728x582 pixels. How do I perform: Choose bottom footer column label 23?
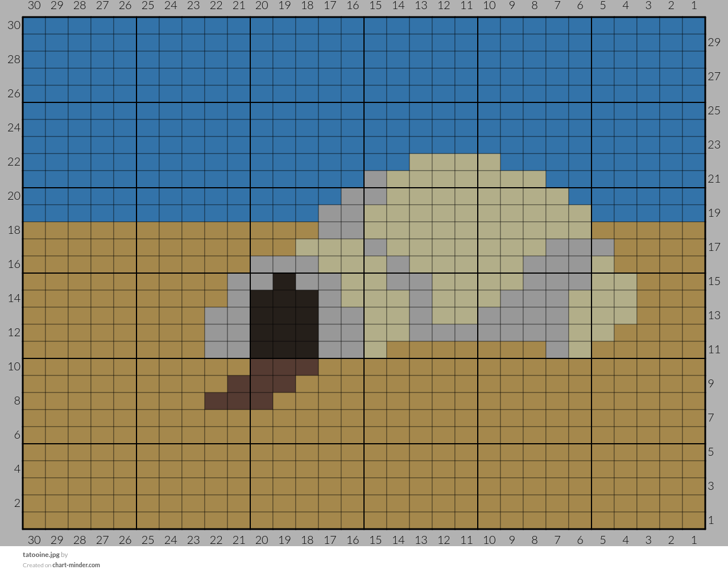point(193,540)
